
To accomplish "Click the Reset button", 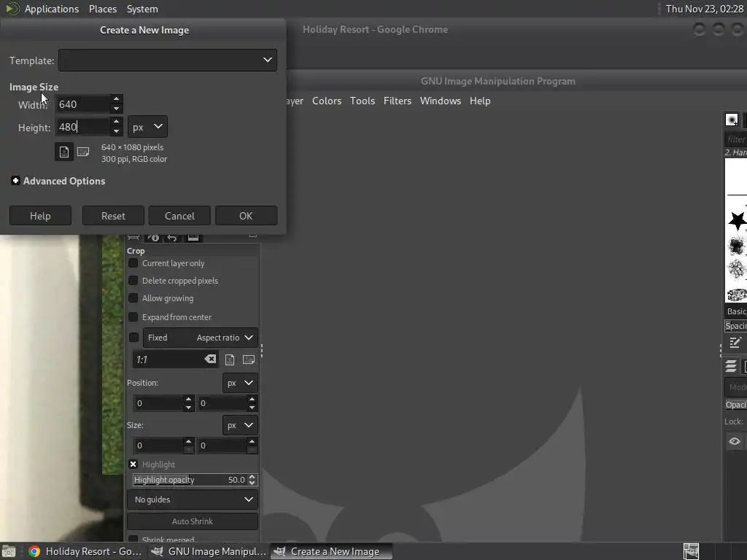I will (113, 216).
